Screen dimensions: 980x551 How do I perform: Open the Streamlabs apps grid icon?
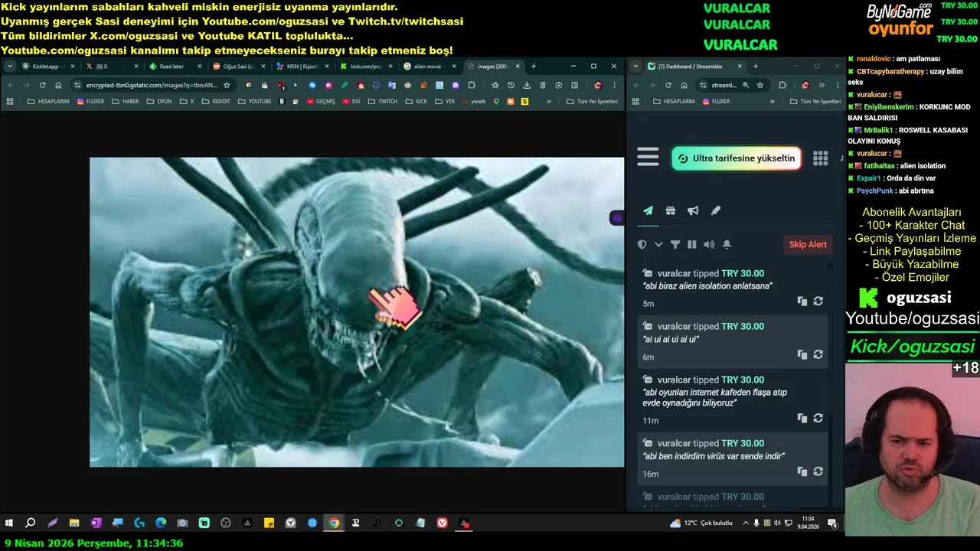click(820, 158)
